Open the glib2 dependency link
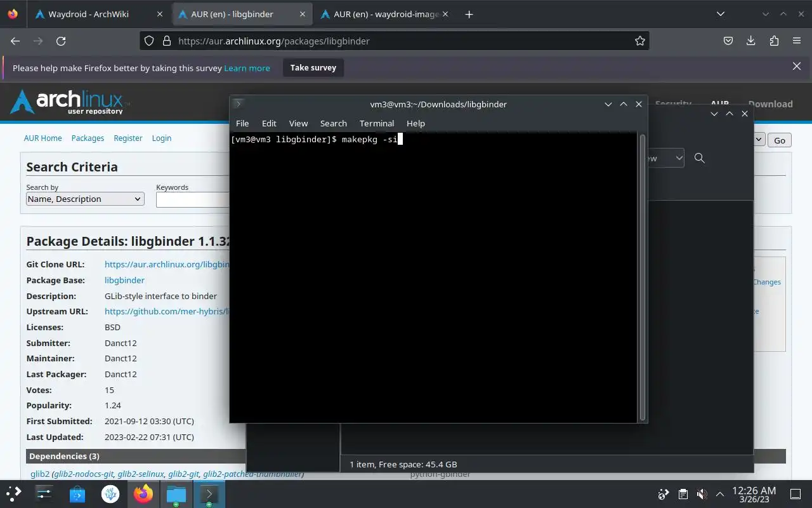 click(x=40, y=474)
